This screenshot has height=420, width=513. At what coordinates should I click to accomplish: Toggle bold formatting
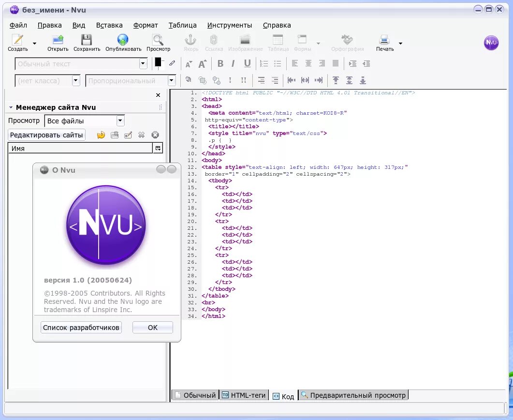pyautogui.click(x=220, y=63)
